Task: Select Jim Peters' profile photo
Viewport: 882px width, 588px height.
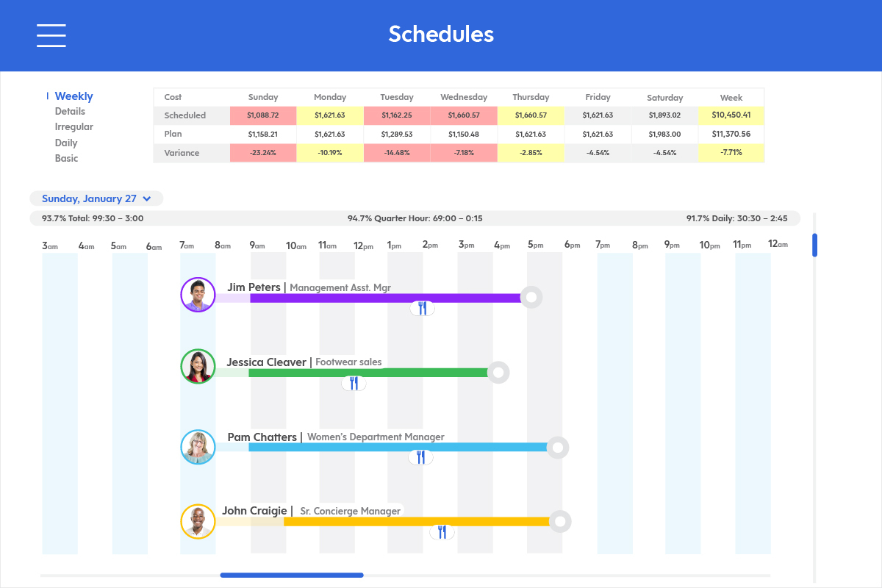Action: (198, 295)
